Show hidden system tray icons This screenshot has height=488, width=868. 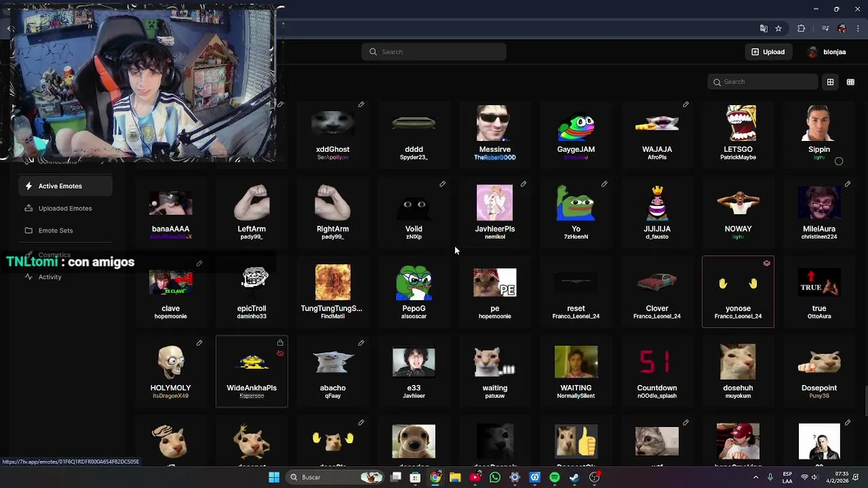(x=755, y=477)
